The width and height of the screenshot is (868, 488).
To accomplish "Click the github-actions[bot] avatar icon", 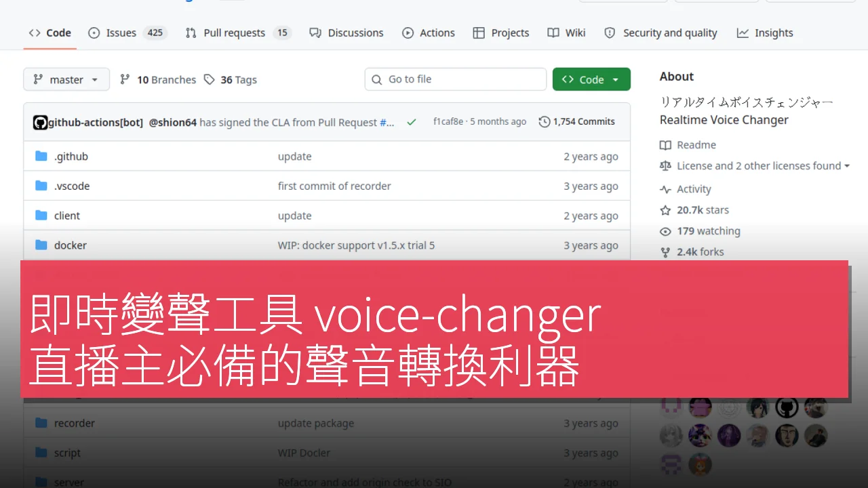I will pos(40,122).
